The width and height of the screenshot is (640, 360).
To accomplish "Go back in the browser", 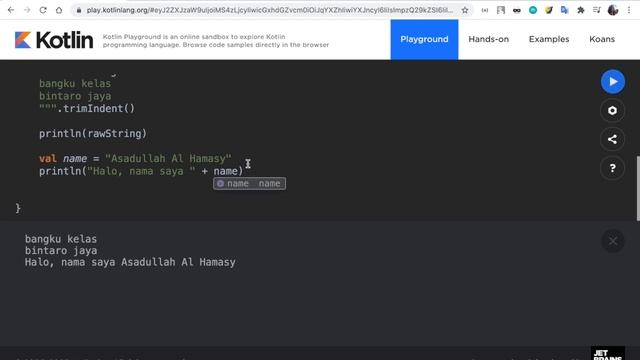I will (11, 10).
